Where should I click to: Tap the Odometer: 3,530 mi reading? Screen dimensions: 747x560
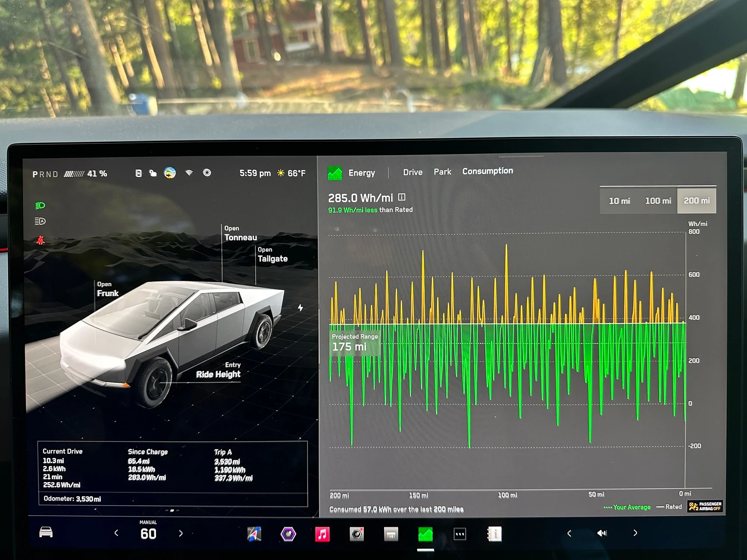click(72, 499)
